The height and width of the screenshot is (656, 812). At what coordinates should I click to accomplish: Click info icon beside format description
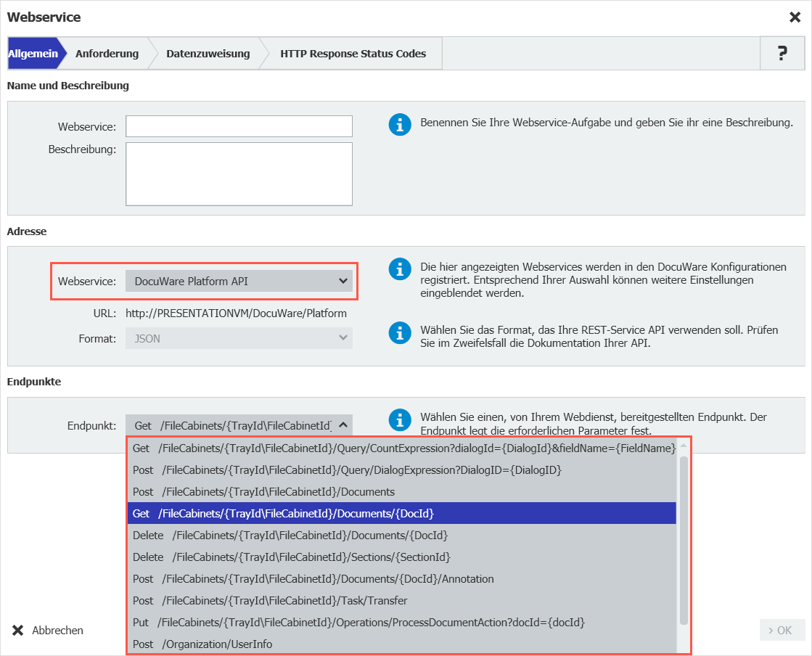(x=400, y=332)
